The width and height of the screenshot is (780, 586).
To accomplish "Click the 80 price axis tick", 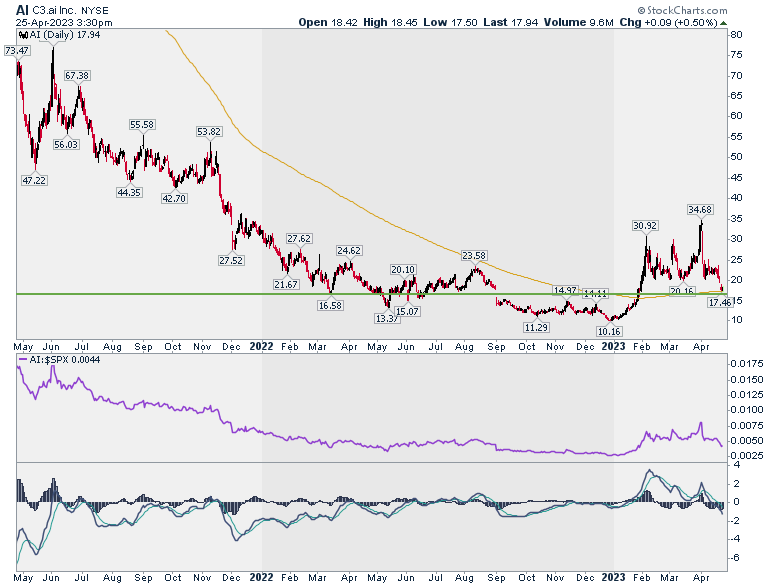I will click(737, 34).
